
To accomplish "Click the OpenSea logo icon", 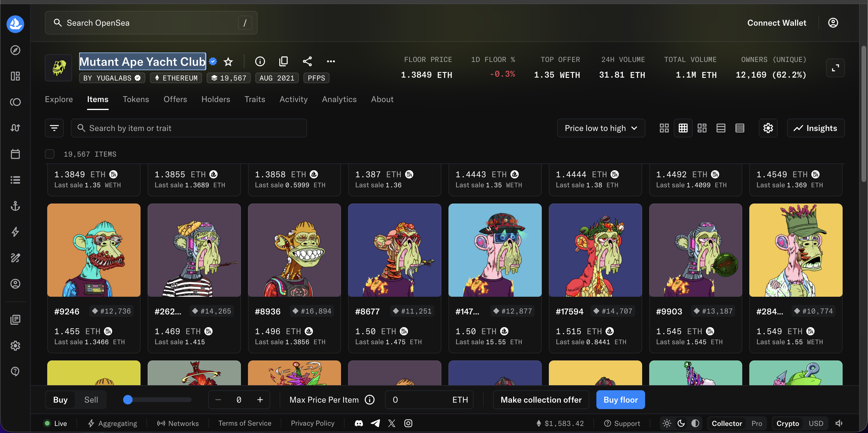I will (15, 24).
